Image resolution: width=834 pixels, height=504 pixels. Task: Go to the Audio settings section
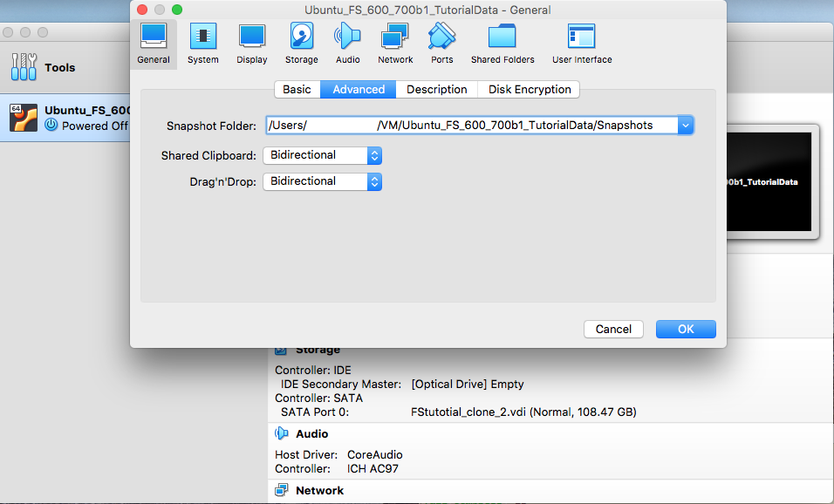[347, 43]
